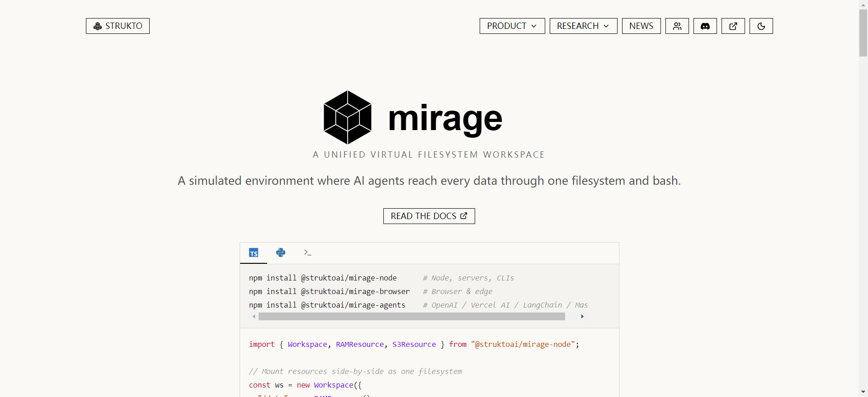Screen dimensions: 868x397
Task: Click the horizontal scrollbar thumb of code block
Action: click(411, 317)
